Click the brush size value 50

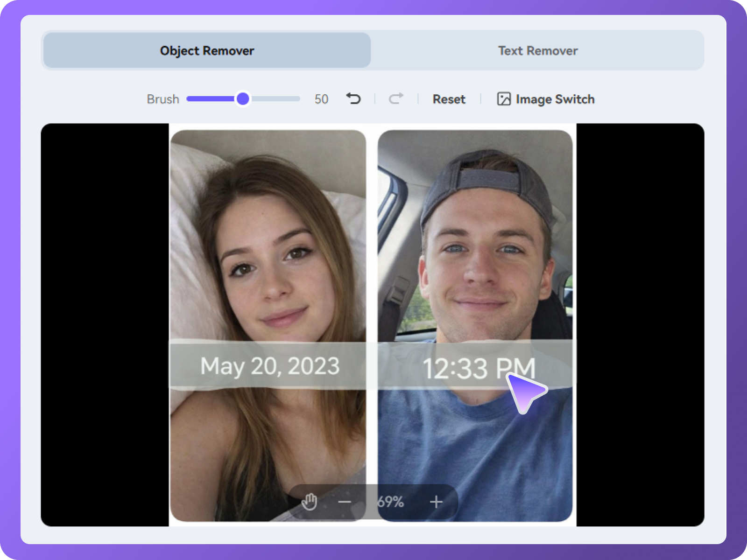(x=321, y=99)
